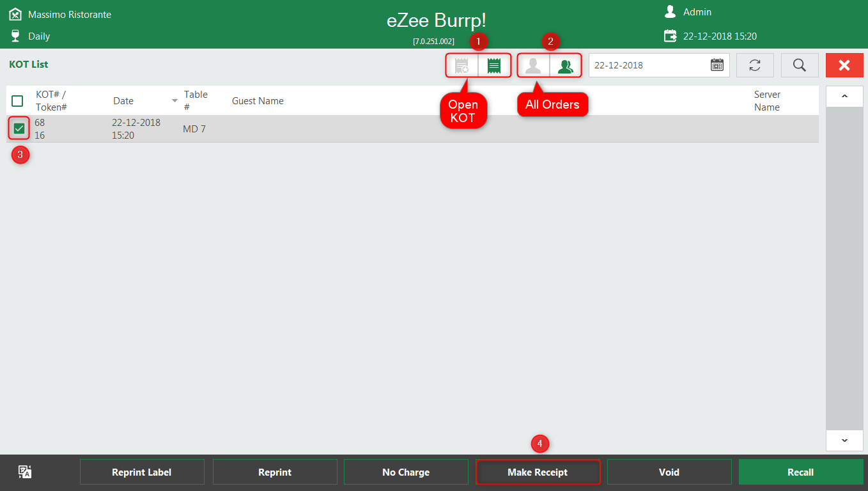This screenshot has width=868, height=491.
Task: Click the scroll down arrow button
Action: (844, 440)
